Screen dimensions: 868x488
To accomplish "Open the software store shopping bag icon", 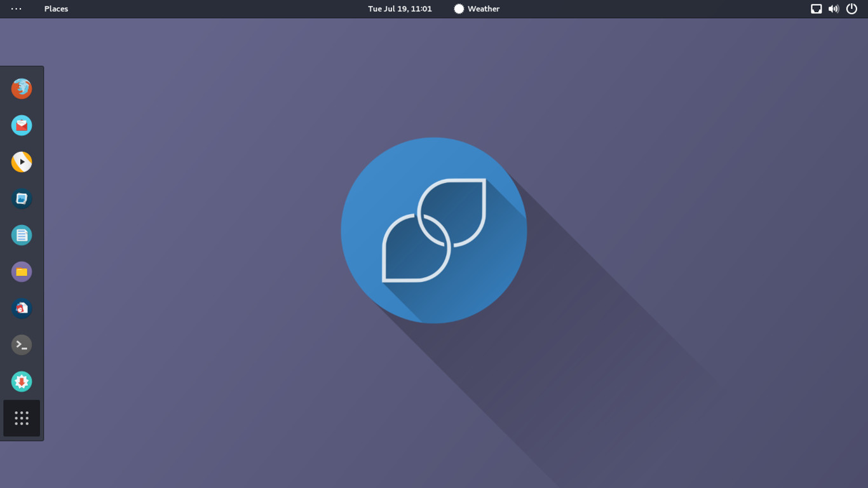I will [22, 309].
